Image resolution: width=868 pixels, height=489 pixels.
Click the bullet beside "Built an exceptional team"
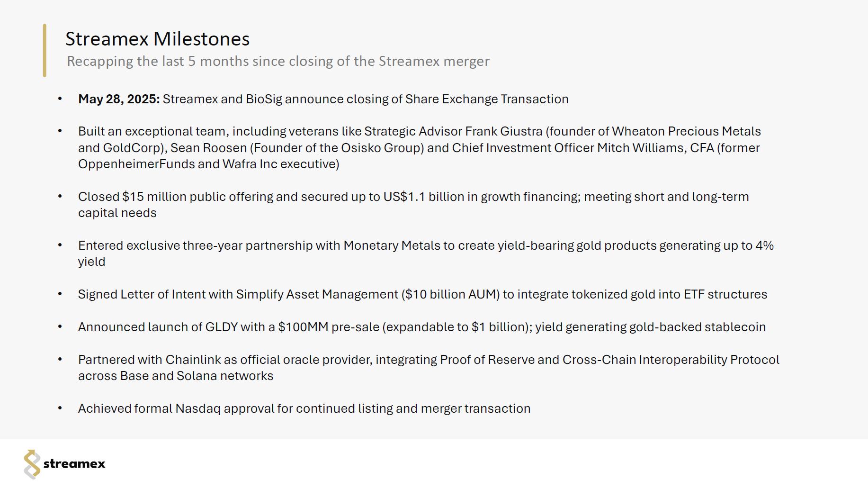coord(60,131)
